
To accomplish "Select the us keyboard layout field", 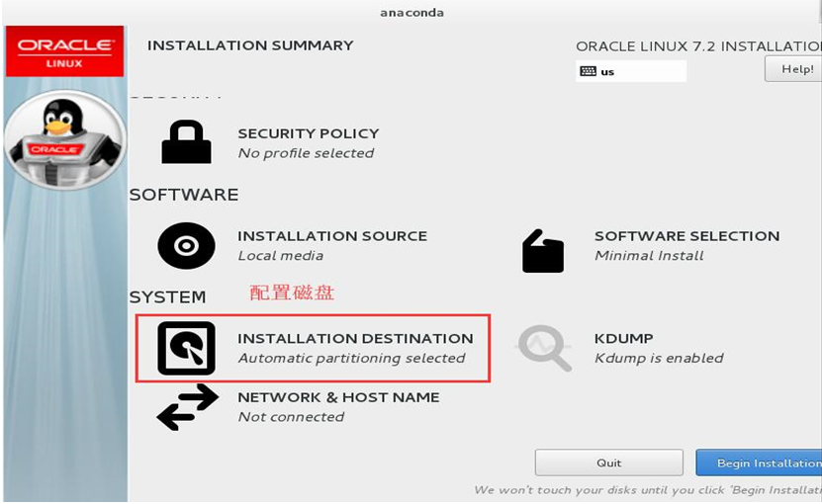I will pos(631,71).
